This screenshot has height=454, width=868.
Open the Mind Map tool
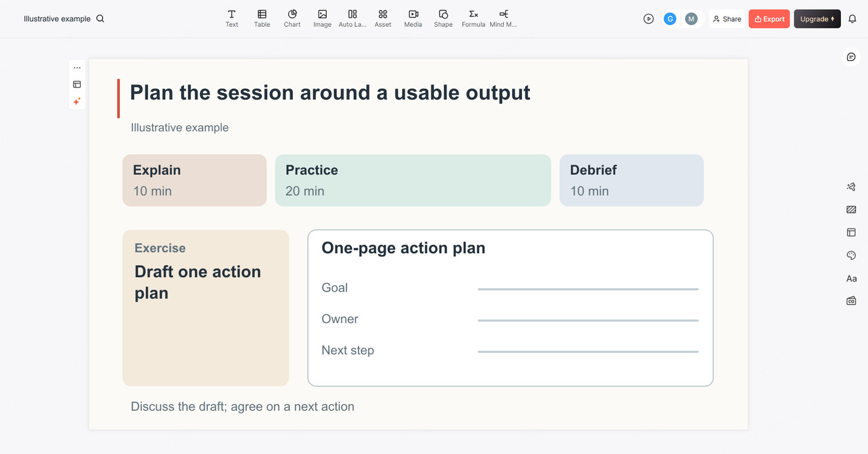(503, 19)
